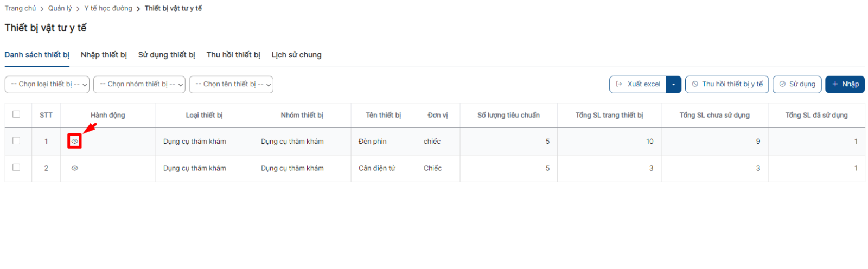The image size is (868, 269).
Task: Select the Lịch sử chung tab
Action: [x=296, y=55]
